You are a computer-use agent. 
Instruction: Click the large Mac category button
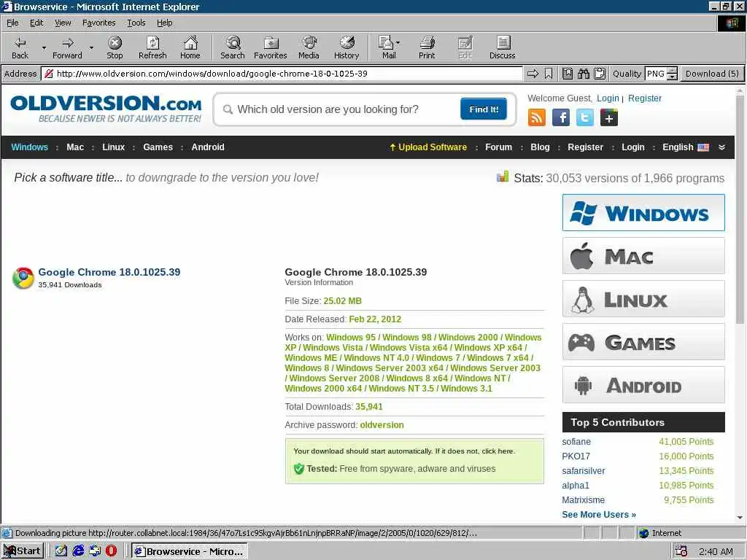pos(643,256)
